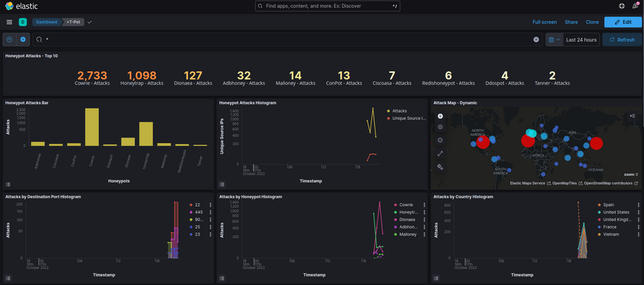Click the 2 Tanner attacks metric
This screenshot has width=644, height=285.
[x=552, y=78]
